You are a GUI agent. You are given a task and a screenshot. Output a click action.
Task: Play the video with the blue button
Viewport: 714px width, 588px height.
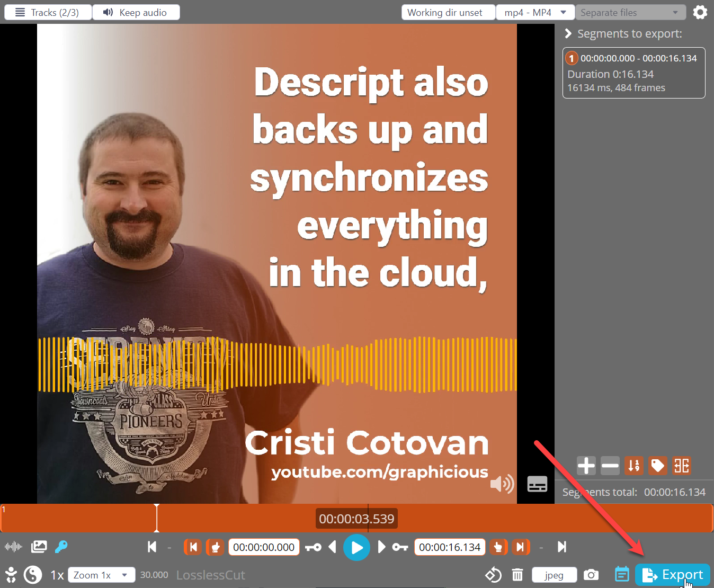pyautogui.click(x=357, y=547)
